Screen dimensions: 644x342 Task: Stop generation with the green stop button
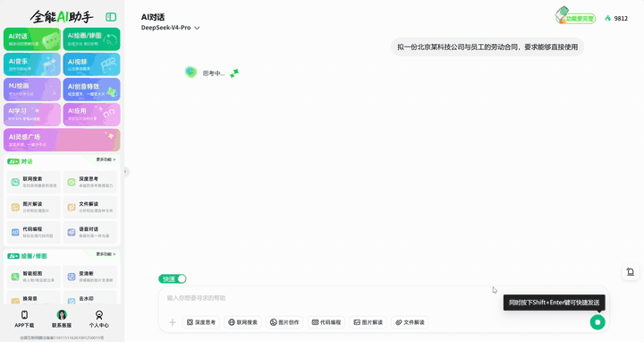tap(597, 322)
